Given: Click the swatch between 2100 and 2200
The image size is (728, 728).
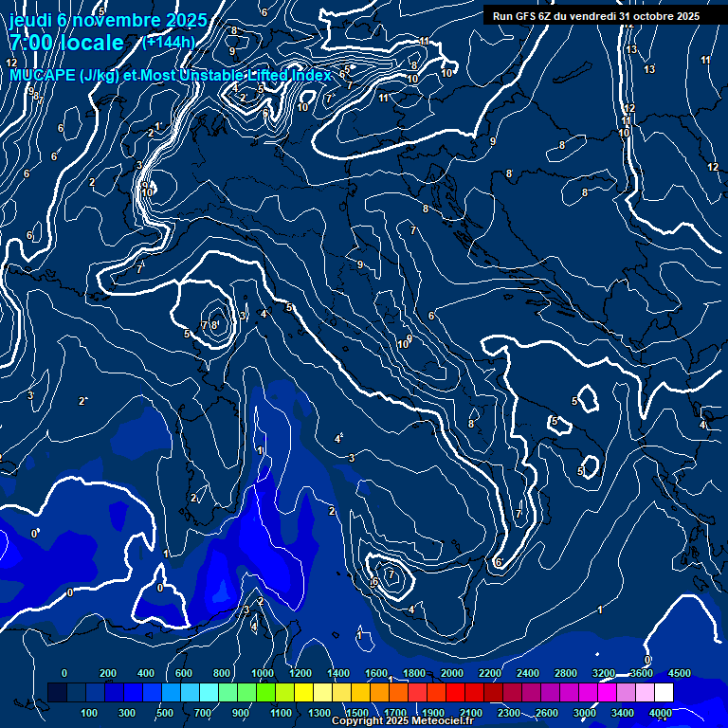Looking at the screenshot, I should (x=474, y=692).
